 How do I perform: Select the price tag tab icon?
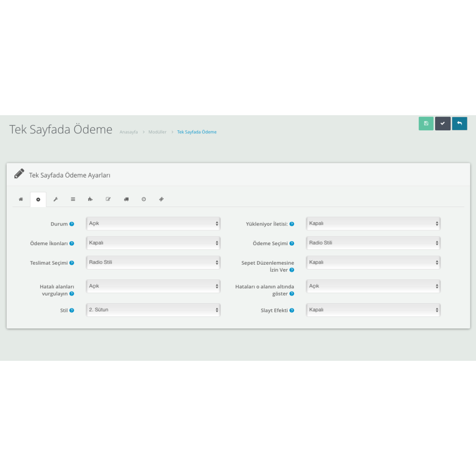(x=161, y=199)
